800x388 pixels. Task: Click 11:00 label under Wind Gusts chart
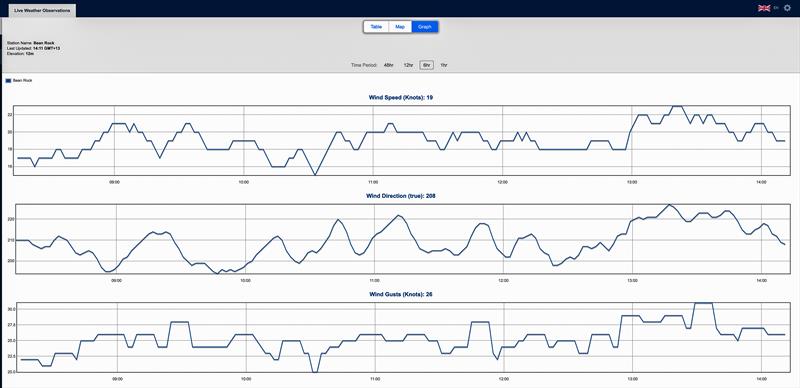coord(375,379)
